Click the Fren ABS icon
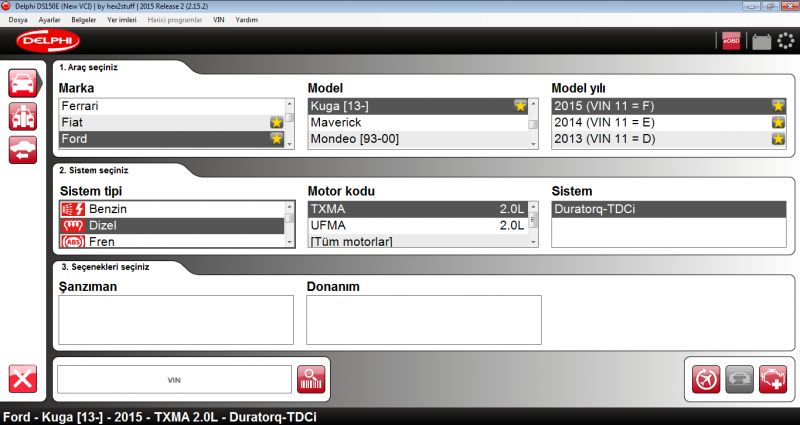The image size is (800, 425). 72,241
